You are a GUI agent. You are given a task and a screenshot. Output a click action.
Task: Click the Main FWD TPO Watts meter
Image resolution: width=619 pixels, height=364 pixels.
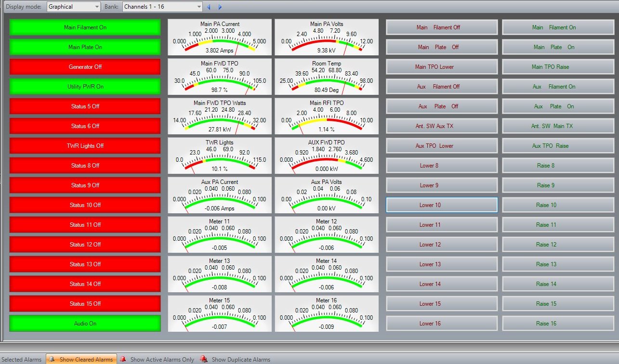(x=220, y=116)
